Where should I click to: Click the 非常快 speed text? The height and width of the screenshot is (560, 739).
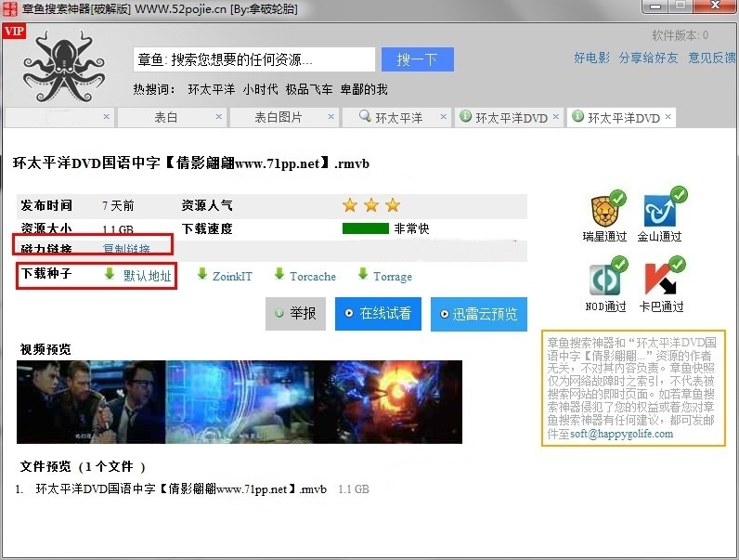[411, 228]
